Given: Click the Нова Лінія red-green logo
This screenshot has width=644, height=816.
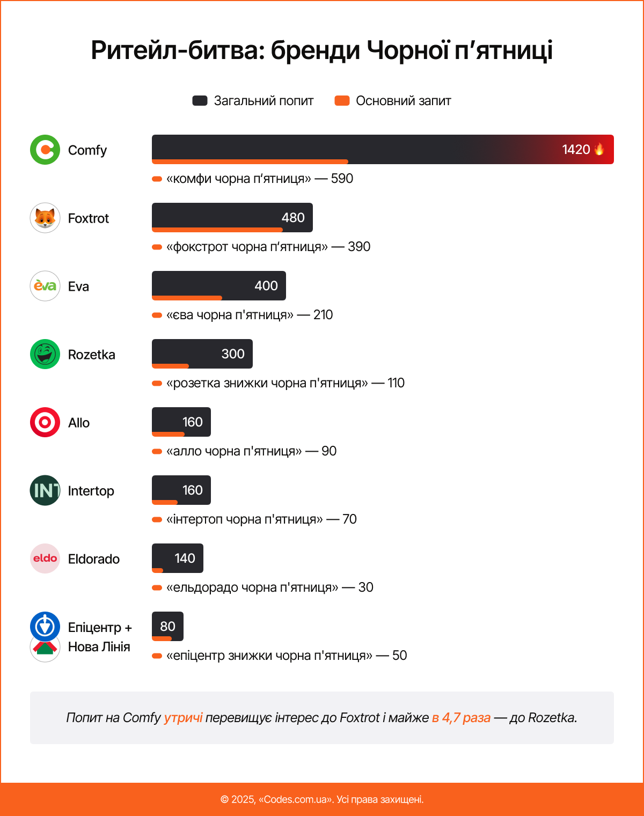Looking at the screenshot, I should [45, 650].
